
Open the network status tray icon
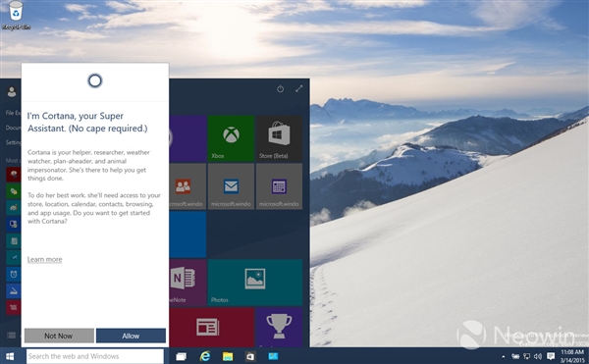click(x=527, y=356)
